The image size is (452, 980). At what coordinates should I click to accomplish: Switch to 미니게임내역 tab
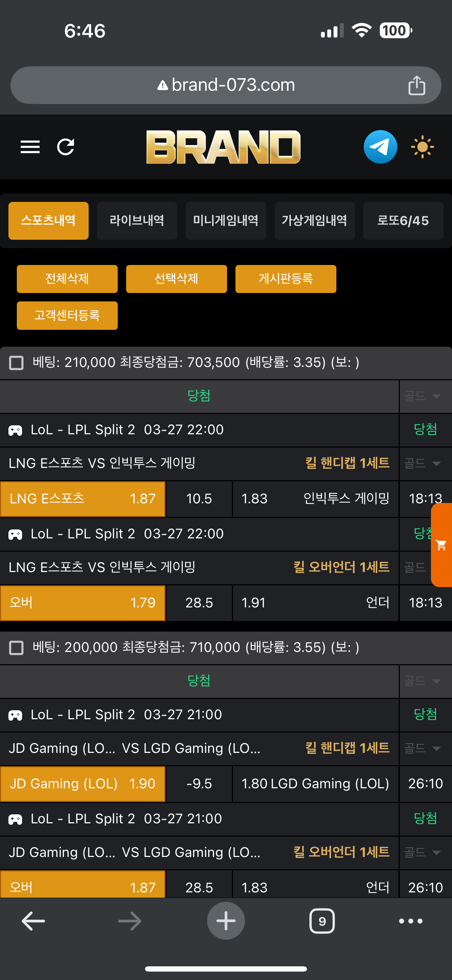click(x=226, y=221)
